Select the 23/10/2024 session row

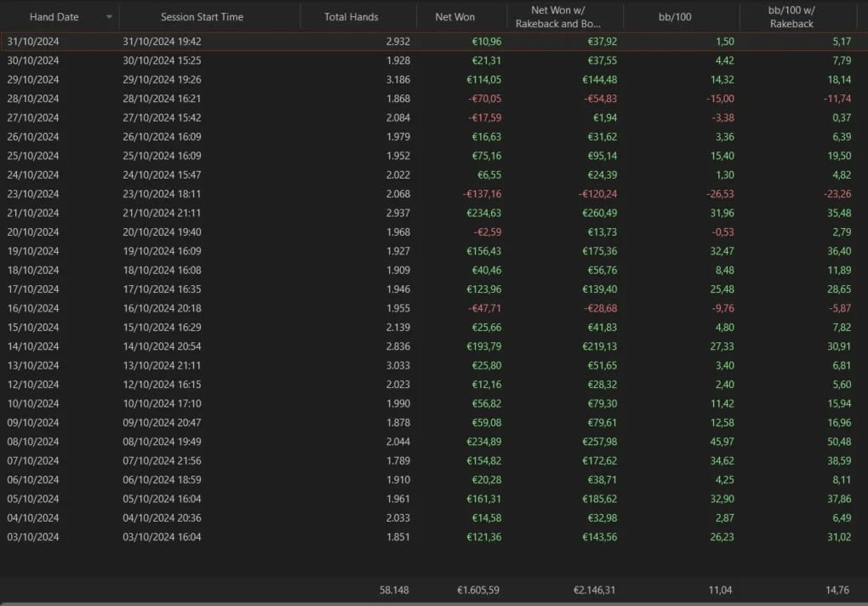click(340, 193)
